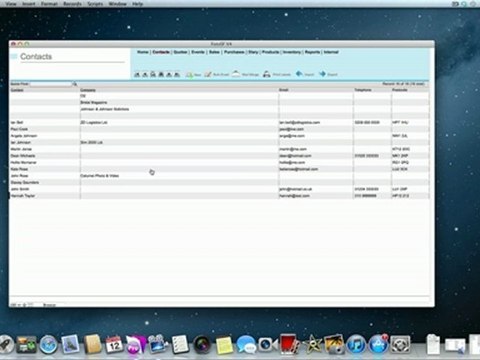
Task: Select the Stacey Saunders contact row
Action: 219,182
